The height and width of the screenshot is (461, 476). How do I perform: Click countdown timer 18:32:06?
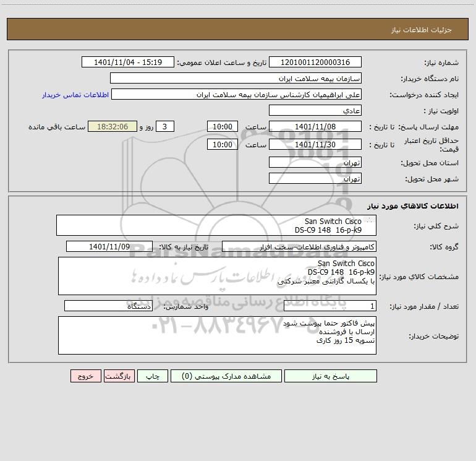pyautogui.click(x=113, y=126)
